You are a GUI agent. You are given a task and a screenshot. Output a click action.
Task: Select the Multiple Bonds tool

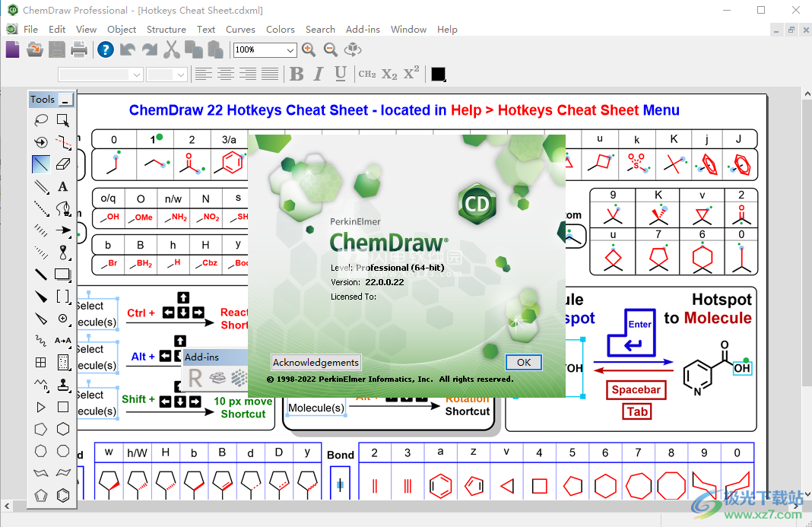pos(41,186)
